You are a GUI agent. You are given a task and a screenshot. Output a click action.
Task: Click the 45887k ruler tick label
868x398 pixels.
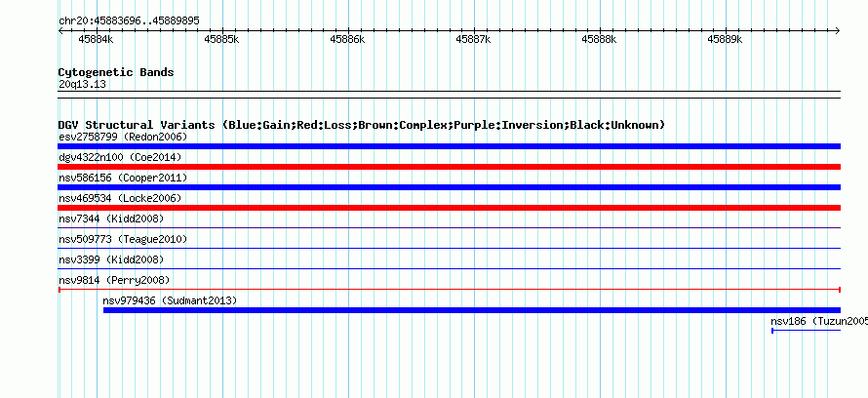(x=473, y=39)
